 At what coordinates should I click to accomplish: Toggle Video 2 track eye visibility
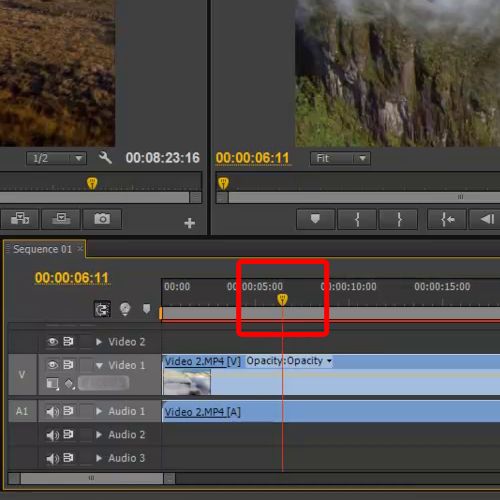(53, 342)
